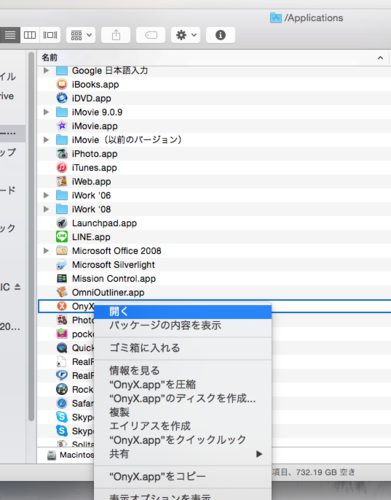This screenshot has width=391, height=500.
Task: Select the RealPlayer app icon
Action: tap(62, 375)
